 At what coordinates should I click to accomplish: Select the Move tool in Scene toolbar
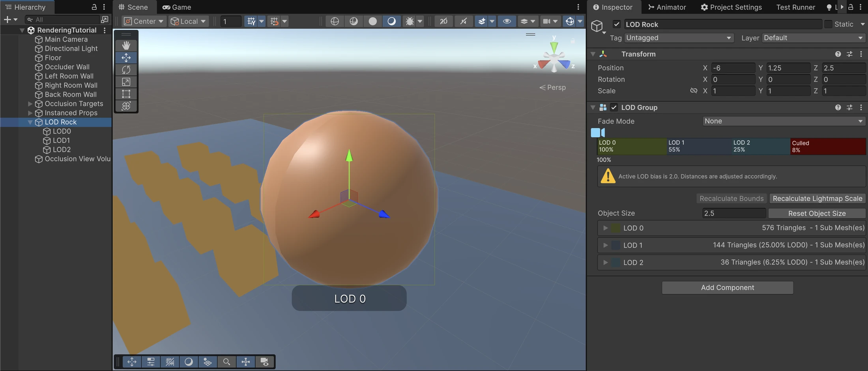click(126, 58)
